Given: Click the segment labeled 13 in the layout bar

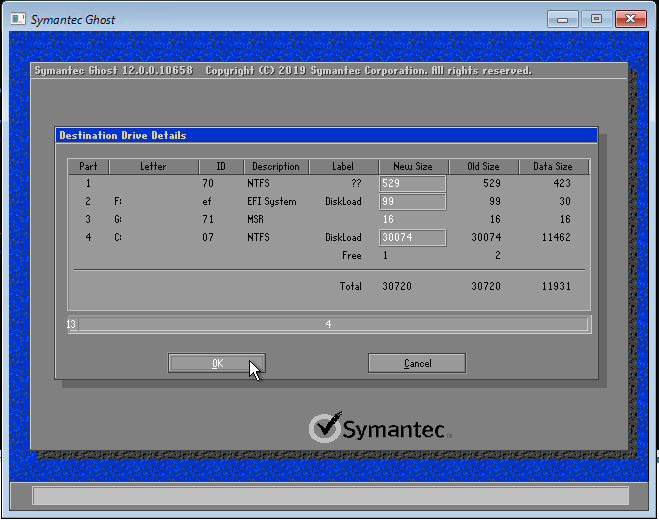Looking at the screenshot, I should coord(71,324).
